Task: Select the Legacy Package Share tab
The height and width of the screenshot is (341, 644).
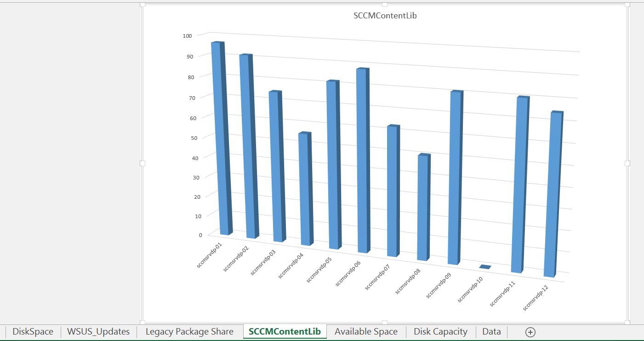Action: click(x=189, y=332)
